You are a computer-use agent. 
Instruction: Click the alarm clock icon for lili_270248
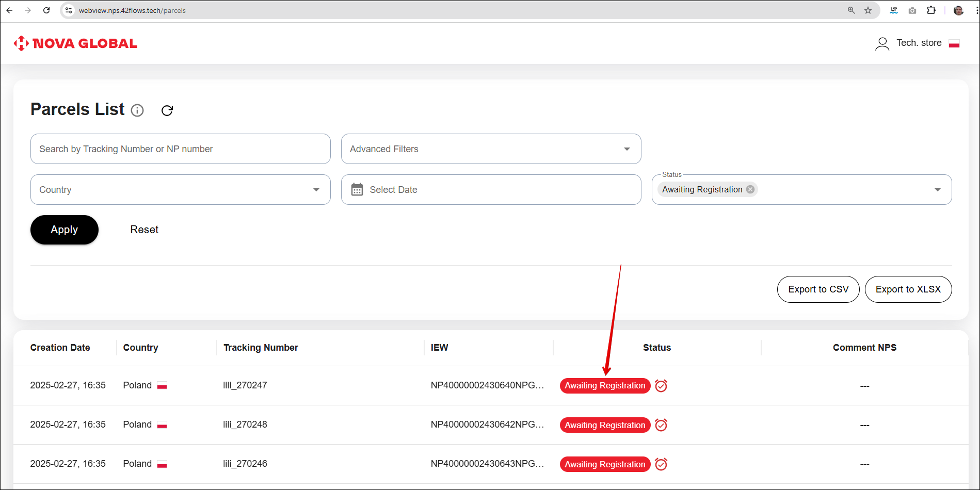[661, 425]
